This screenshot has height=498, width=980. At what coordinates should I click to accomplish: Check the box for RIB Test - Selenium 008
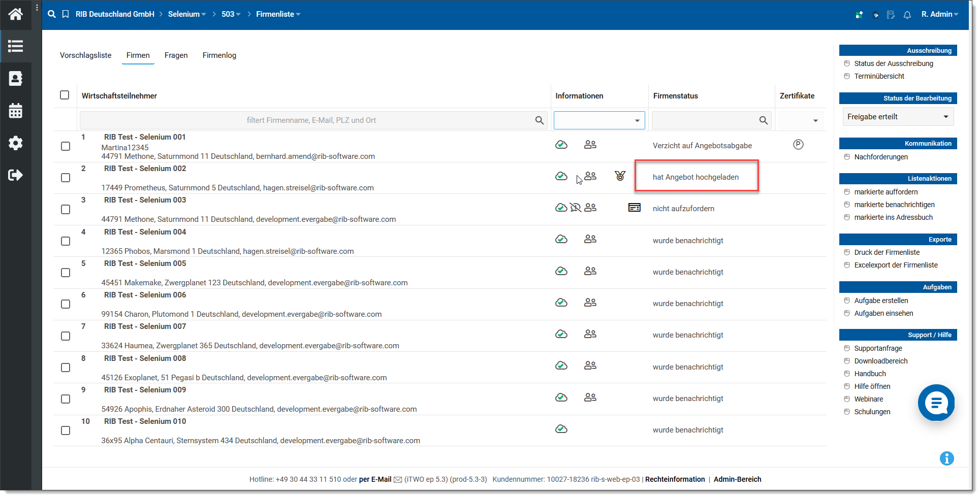tap(66, 368)
